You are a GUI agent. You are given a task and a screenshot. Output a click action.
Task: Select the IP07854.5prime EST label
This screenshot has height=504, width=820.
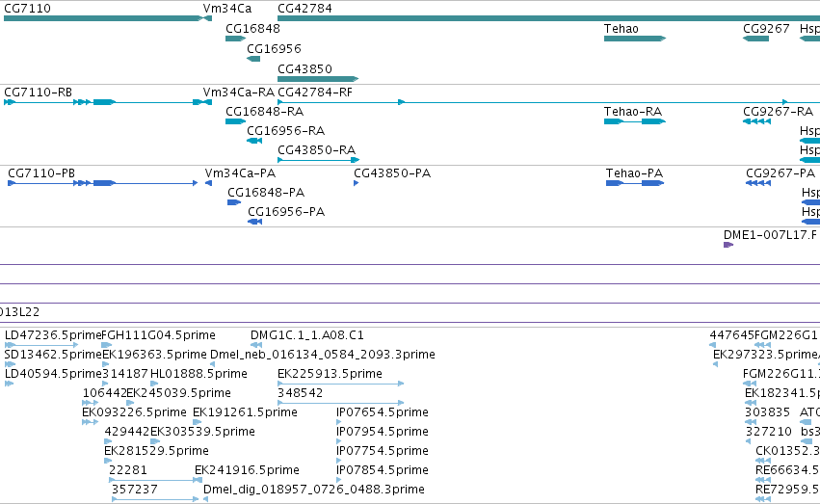[383, 470]
